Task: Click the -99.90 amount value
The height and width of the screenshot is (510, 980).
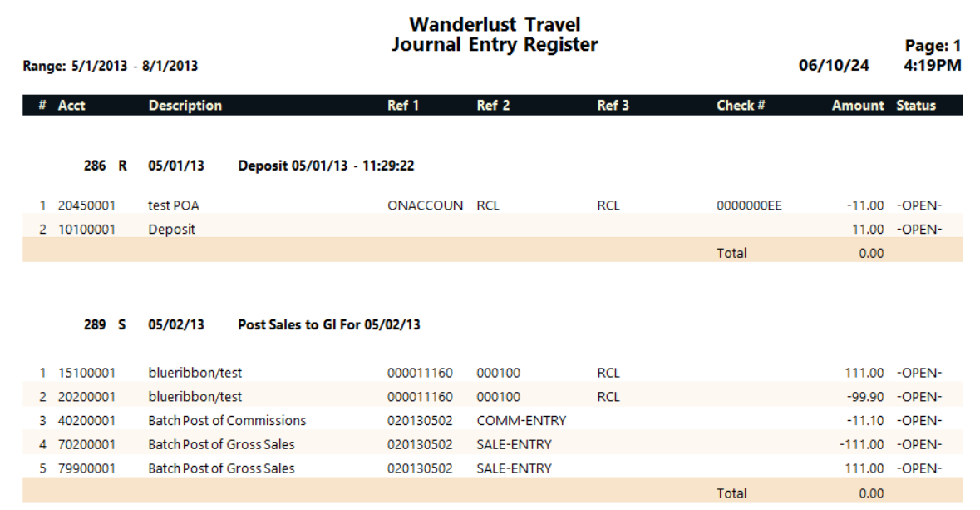Action: point(865,397)
